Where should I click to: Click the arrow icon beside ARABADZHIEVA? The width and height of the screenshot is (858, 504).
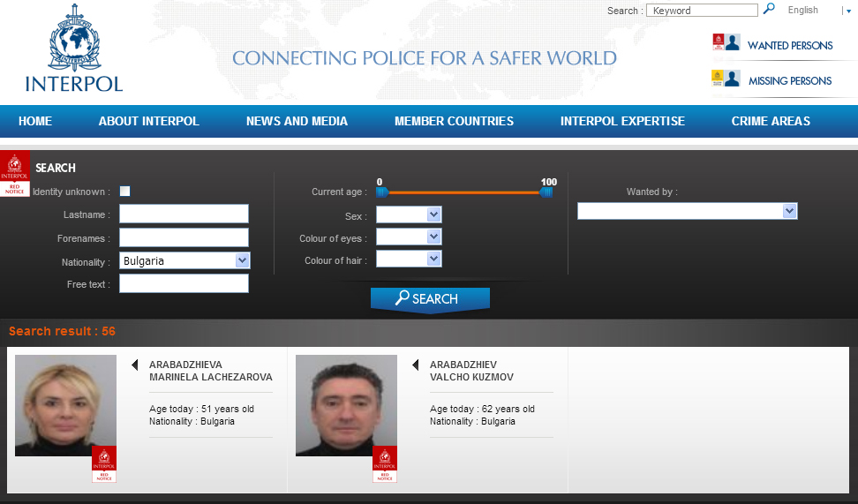click(134, 365)
